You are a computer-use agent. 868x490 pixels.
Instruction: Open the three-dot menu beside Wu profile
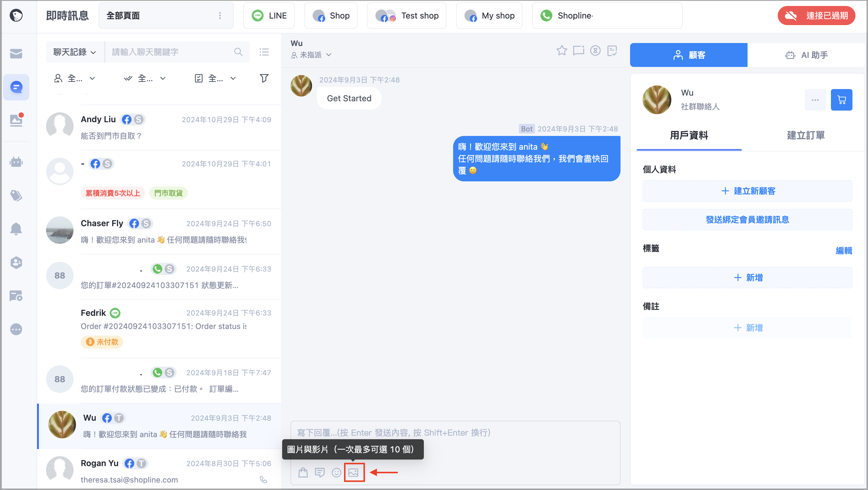point(815,100)
